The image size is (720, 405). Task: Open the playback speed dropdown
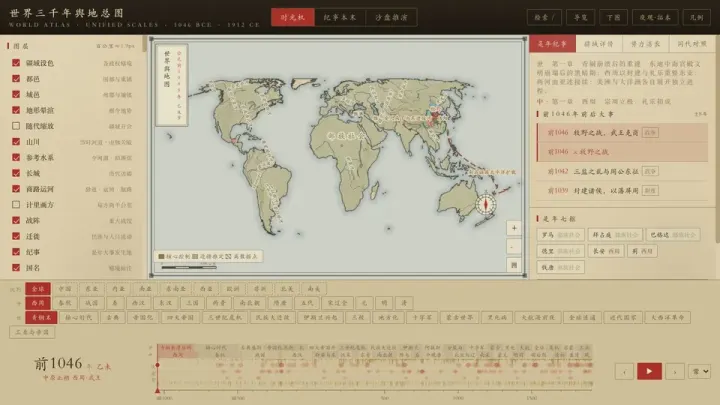coord(699,371)
